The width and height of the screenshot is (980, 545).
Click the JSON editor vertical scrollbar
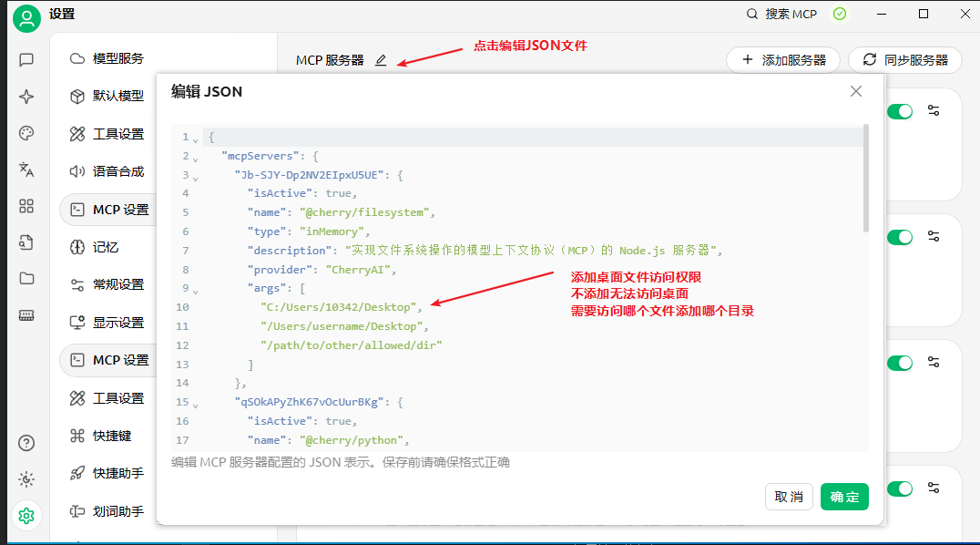865,178
